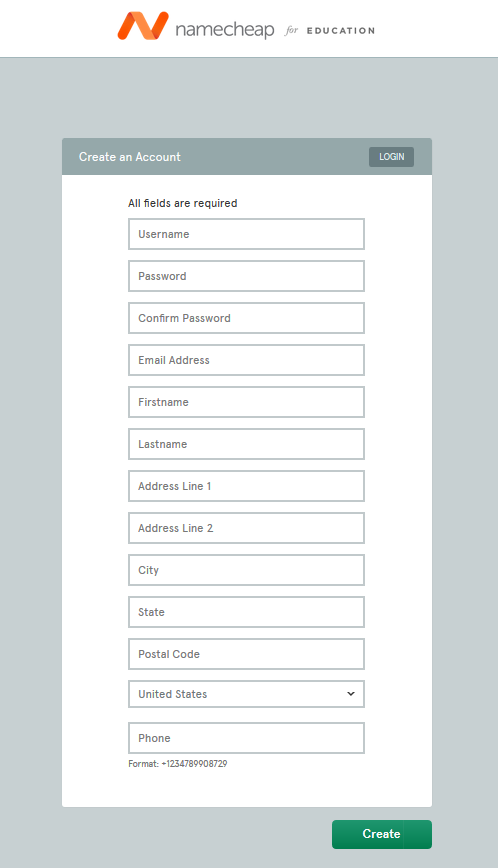Viewport: 498px width, 868px height.
Task: Focus the Username field
Action: coord(246,234)
